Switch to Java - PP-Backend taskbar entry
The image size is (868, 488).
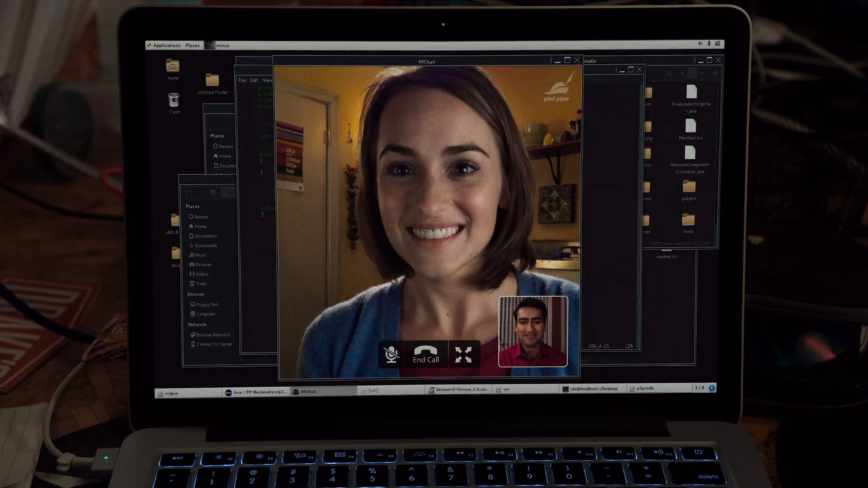point(257,392)
